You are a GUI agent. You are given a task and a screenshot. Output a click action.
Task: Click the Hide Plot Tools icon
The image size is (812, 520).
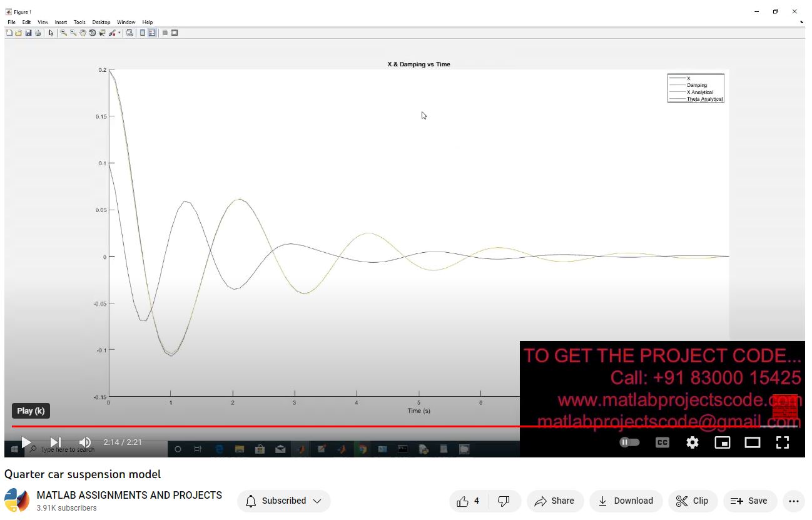pyautogui.click(x=165, y=33)
